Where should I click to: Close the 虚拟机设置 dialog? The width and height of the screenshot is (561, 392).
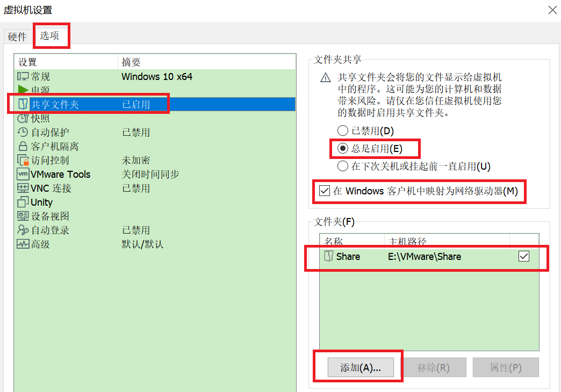click(552, 10)
